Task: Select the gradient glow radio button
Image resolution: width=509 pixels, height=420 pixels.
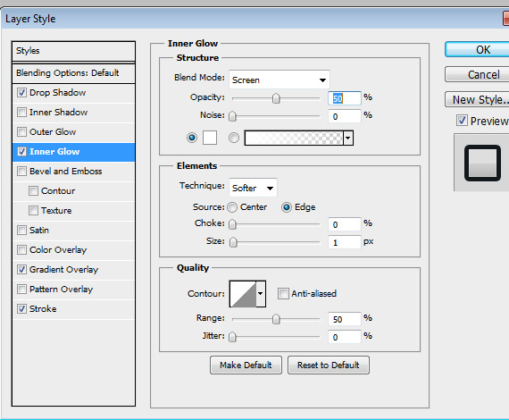Action: 234,138
